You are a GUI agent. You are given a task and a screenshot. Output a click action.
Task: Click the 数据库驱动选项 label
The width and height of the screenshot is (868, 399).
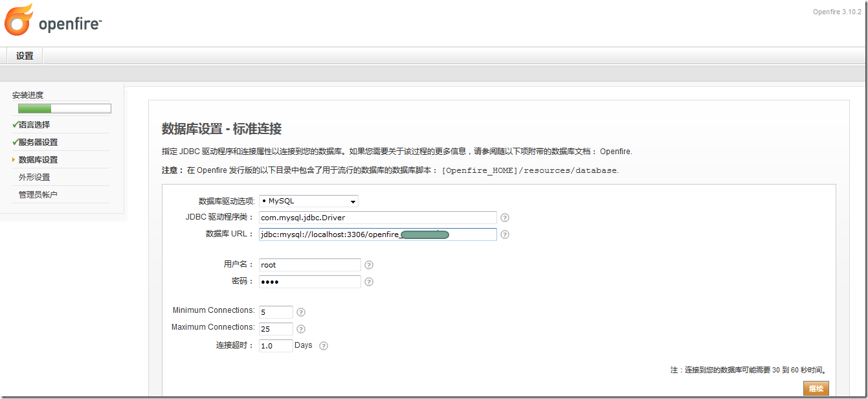coord(227,201)
